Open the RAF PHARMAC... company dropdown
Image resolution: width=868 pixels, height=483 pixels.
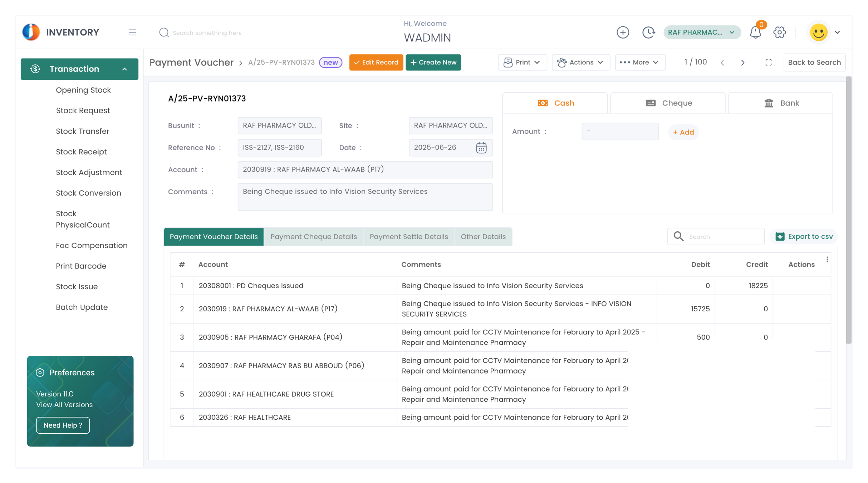[702, 33]
